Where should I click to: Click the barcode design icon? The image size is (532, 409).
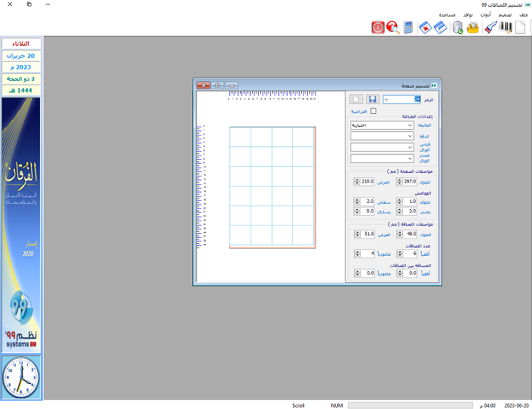pos(506,28)
